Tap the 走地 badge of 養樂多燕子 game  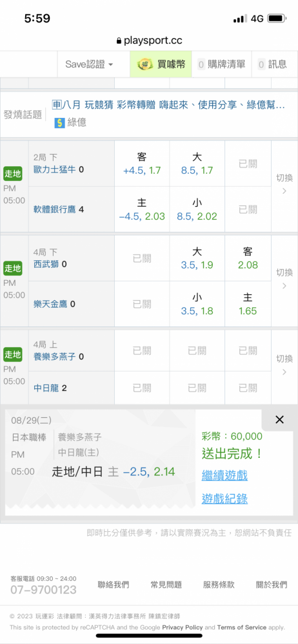click(13, 355)
